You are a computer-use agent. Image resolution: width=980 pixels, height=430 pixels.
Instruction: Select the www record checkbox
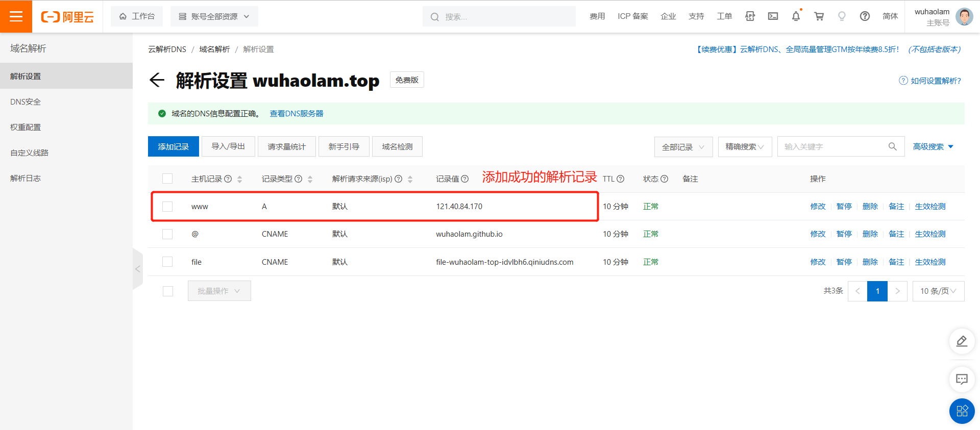167,206
